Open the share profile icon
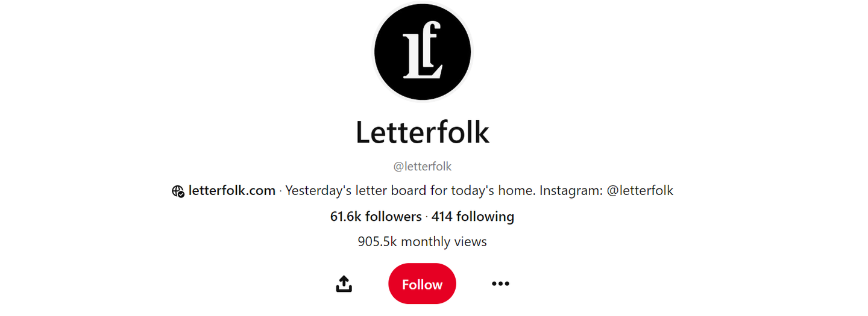Viewport: 868px width, 316px height. (x=344, y=283)
